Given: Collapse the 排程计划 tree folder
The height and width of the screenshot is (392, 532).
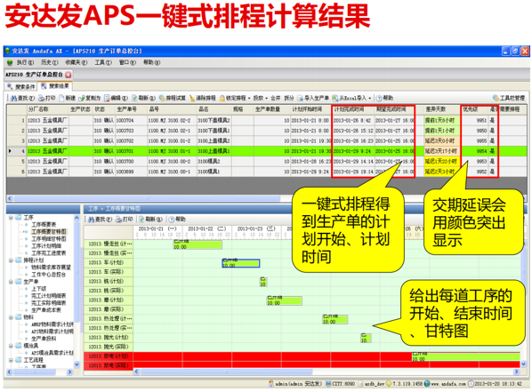Looking at the screenshot, I should click(11, 260).
